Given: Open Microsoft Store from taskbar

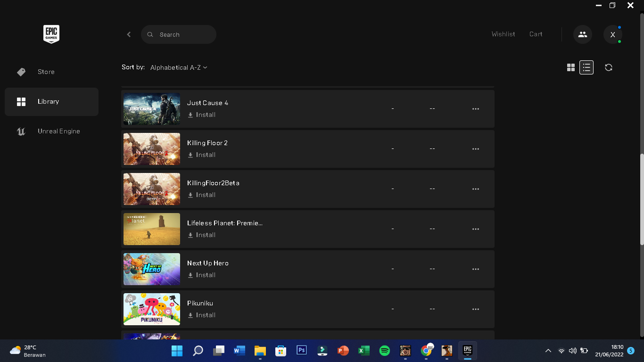Looking at the screenshot, I should coord(281,351).
